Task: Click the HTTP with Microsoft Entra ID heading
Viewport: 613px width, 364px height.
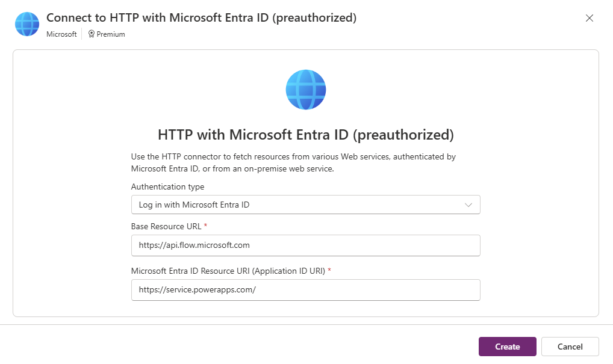Action: point(306,135)
